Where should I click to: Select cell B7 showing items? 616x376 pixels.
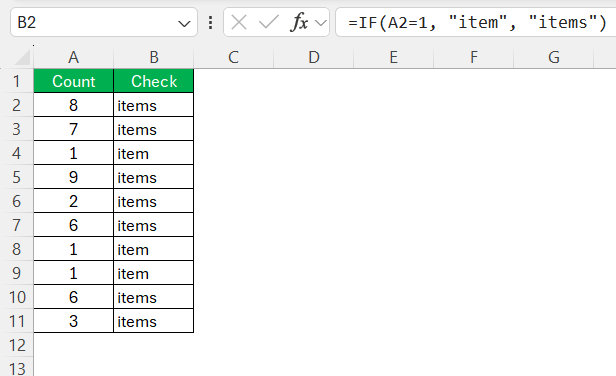[154, 225]
